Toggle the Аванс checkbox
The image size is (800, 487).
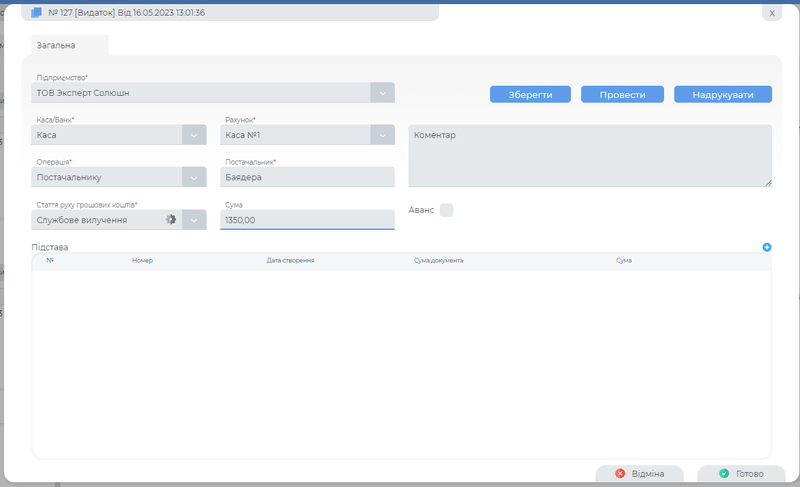pos(446,210)
